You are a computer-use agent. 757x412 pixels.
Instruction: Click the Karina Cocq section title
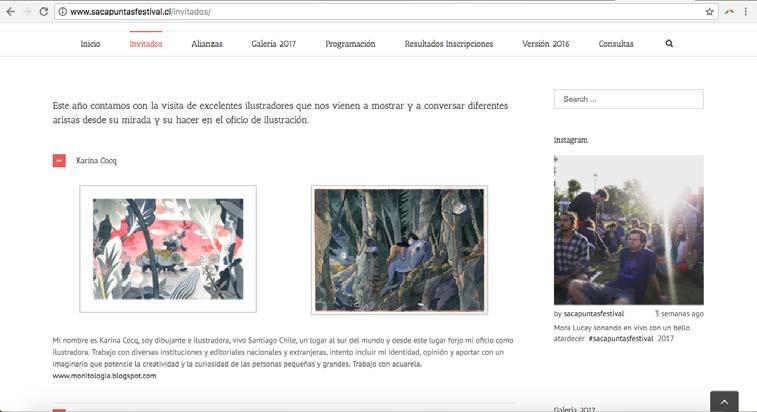[97, 161]
